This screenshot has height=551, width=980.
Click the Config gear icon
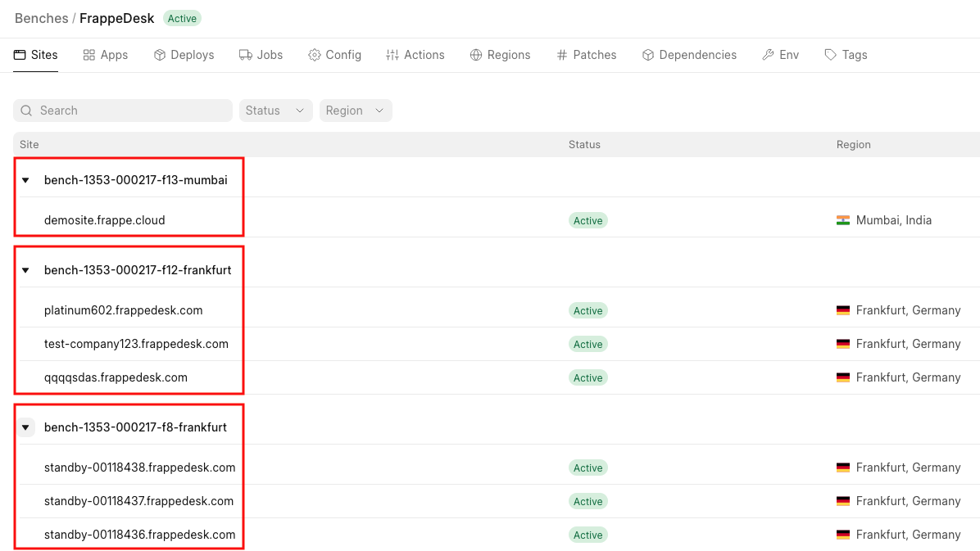point(315,55)
